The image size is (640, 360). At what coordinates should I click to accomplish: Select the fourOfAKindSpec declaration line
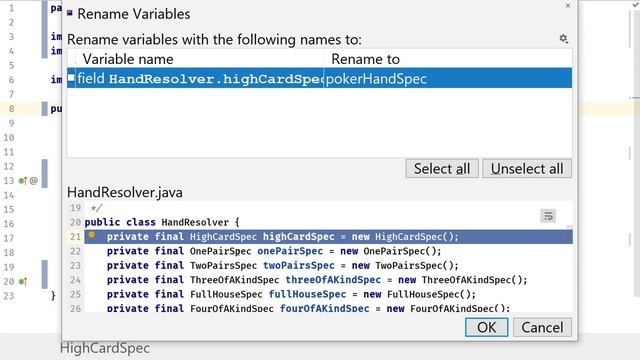pyautogui.click(x=328, y=308)
